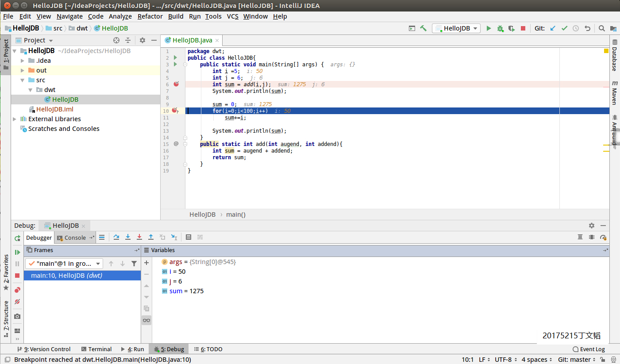Stop the process from the top toolbar

[523, 28]
